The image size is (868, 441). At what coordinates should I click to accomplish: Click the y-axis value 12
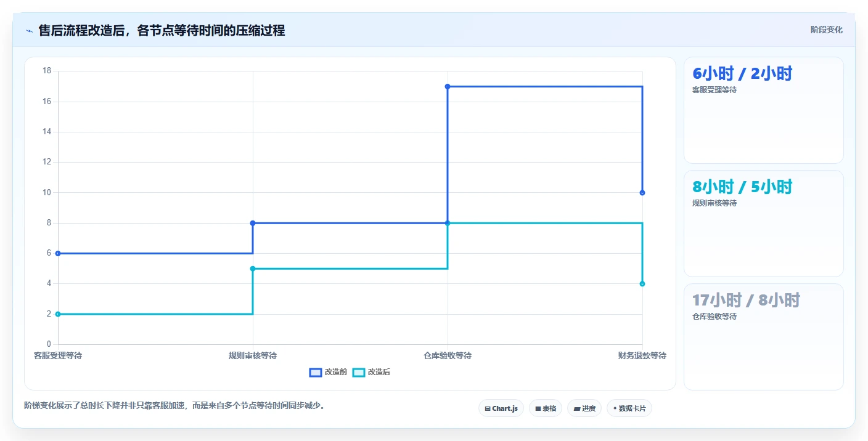pos(47,162)
